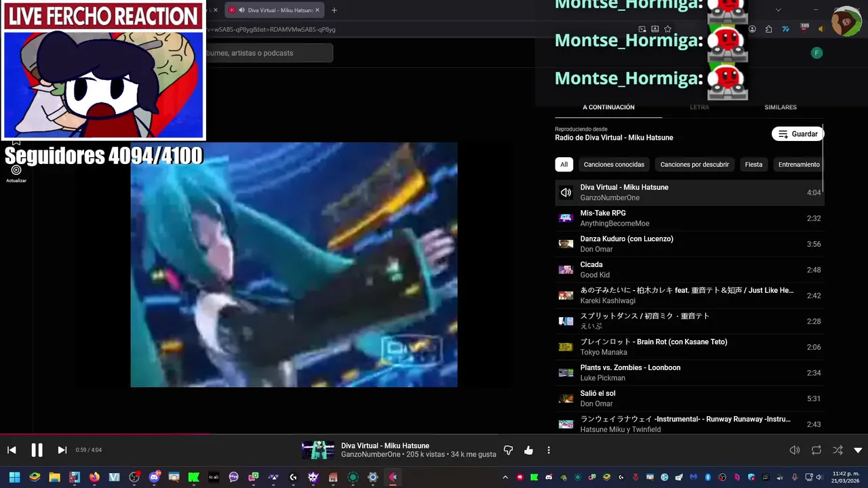Click the Mis-Take RPG thumbnail
The height and width of the screenshot is (488, 868).
tap(566, 218)
